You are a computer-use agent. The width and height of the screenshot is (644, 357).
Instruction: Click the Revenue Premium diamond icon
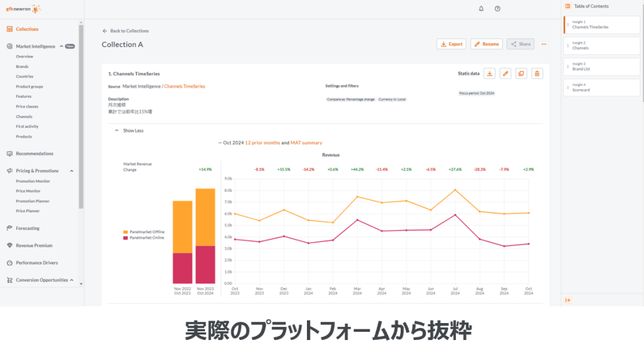click(x=9, y=245)
